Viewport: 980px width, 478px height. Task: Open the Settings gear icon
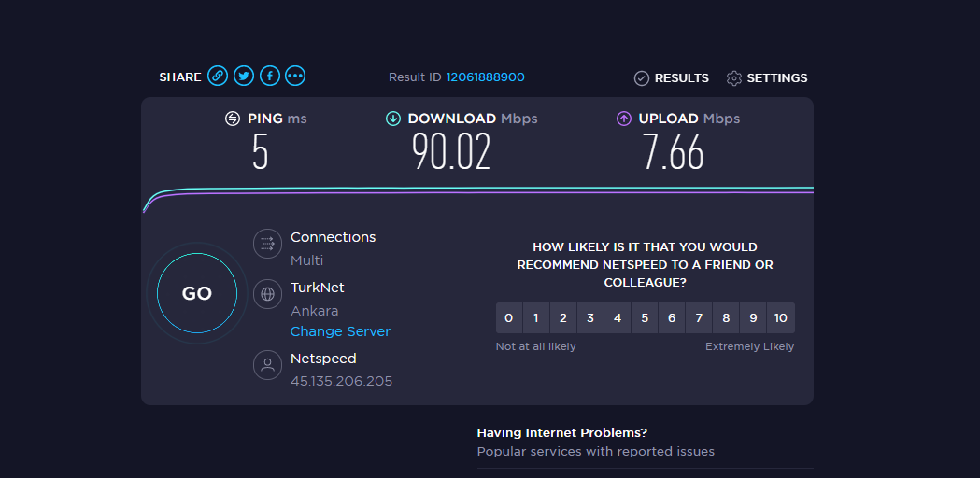[x=733, y=78]
